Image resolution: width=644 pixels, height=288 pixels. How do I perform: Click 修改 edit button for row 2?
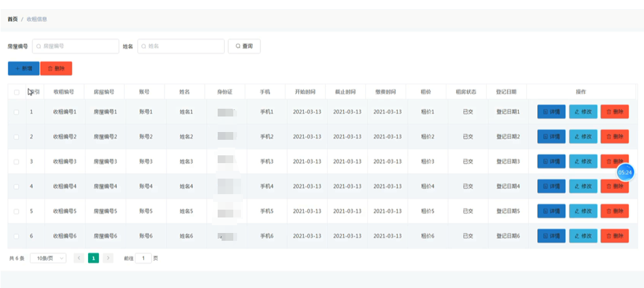583,137
